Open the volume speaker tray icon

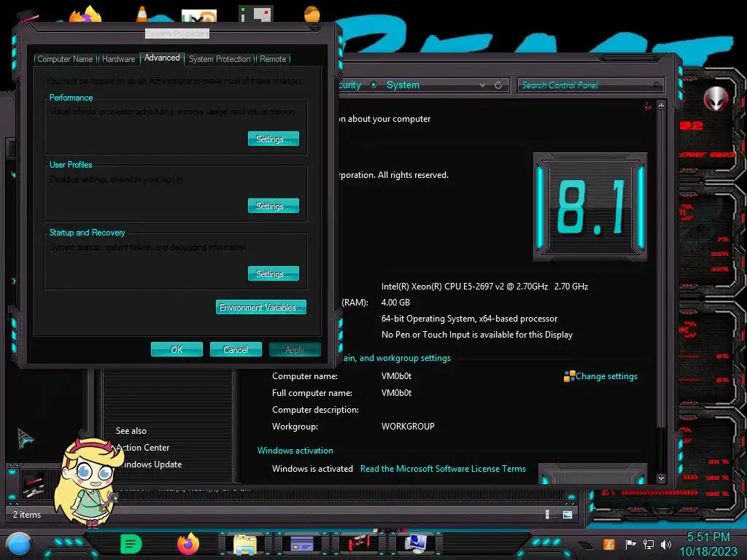coord(666,544)
